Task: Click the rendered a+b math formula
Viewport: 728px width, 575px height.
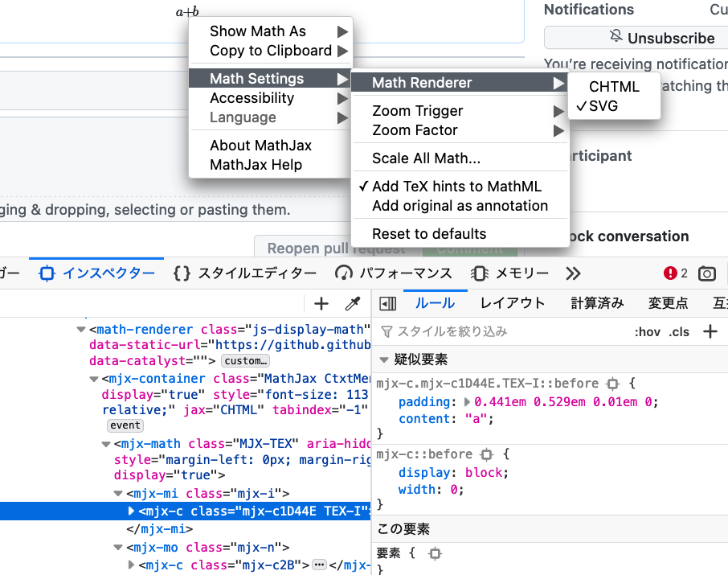Action: click(x=187, y=11)
